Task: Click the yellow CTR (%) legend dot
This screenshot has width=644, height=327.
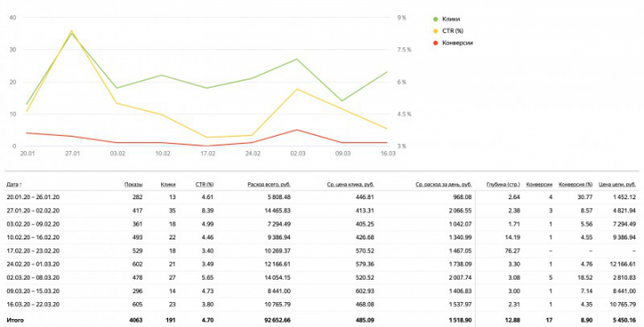Action: point(436,30)
